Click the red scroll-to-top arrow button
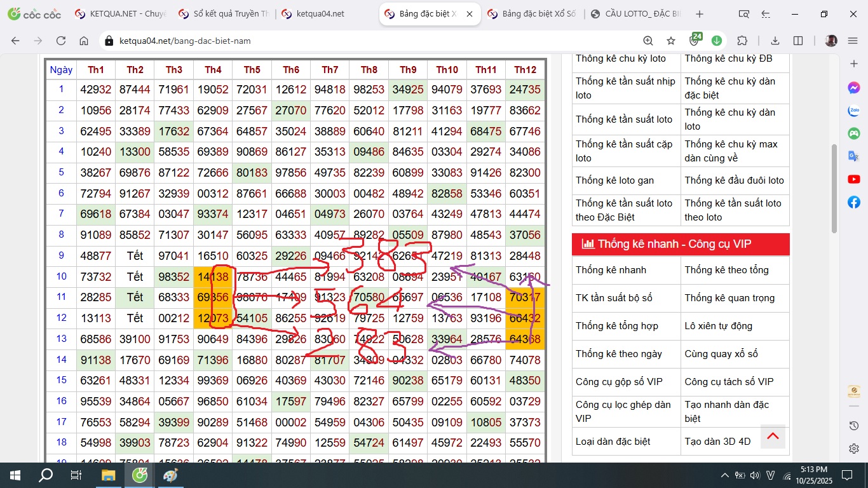This screenshot has width=868, height=488. (773, 436)
